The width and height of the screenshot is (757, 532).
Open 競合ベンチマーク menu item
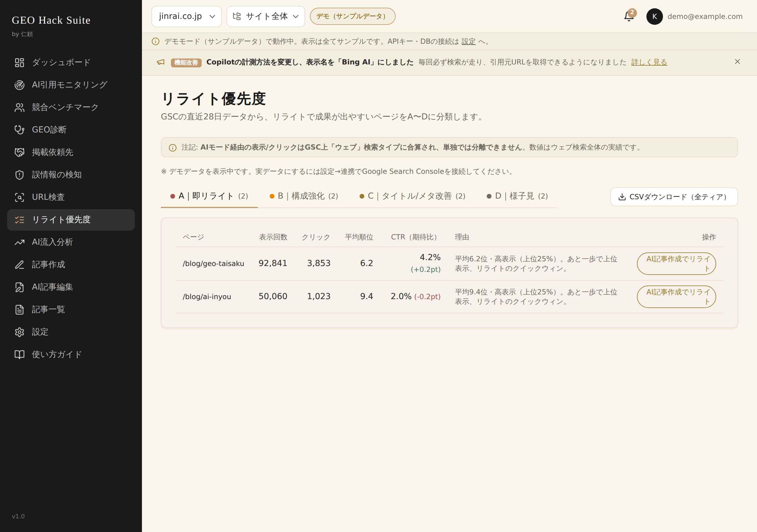click(71, 108)
